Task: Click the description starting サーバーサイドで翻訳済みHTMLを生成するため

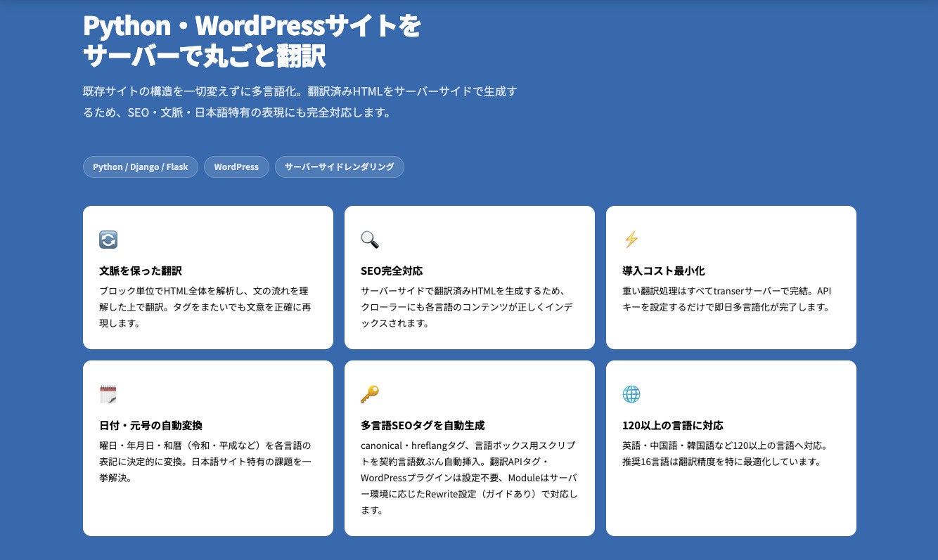Action: tap(466, 307)
